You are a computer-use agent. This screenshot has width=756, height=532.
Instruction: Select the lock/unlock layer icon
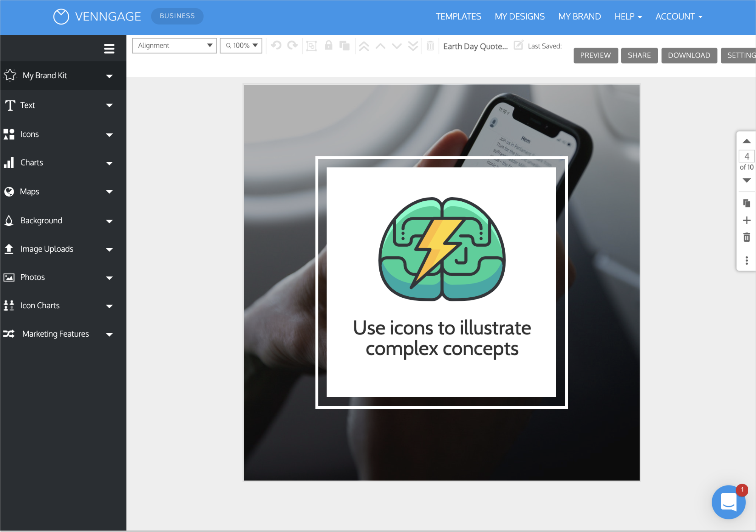tap(328, 45)
